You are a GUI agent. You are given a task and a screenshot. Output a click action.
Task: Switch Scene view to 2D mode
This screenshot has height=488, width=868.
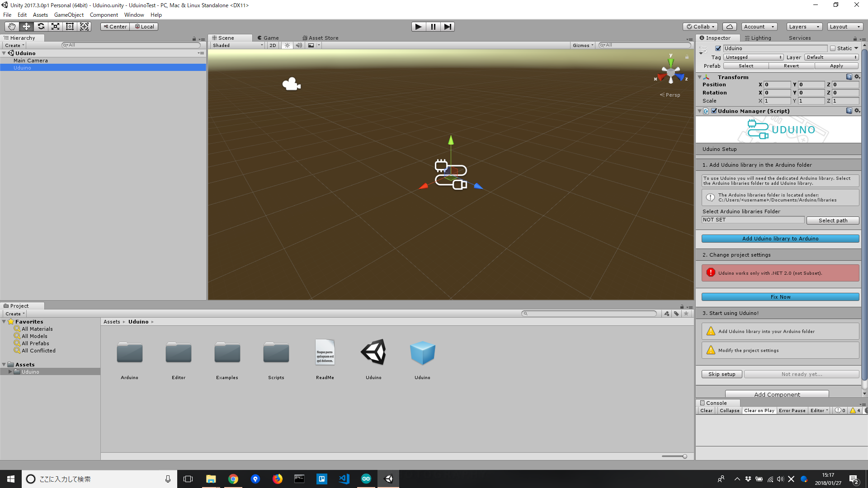(273, 45)
